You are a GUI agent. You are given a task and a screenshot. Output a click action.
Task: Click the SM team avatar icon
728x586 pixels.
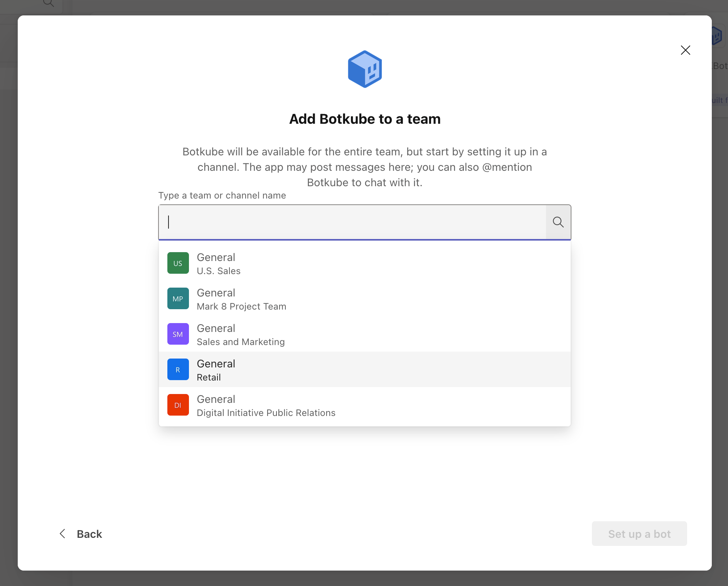point(178,334)
